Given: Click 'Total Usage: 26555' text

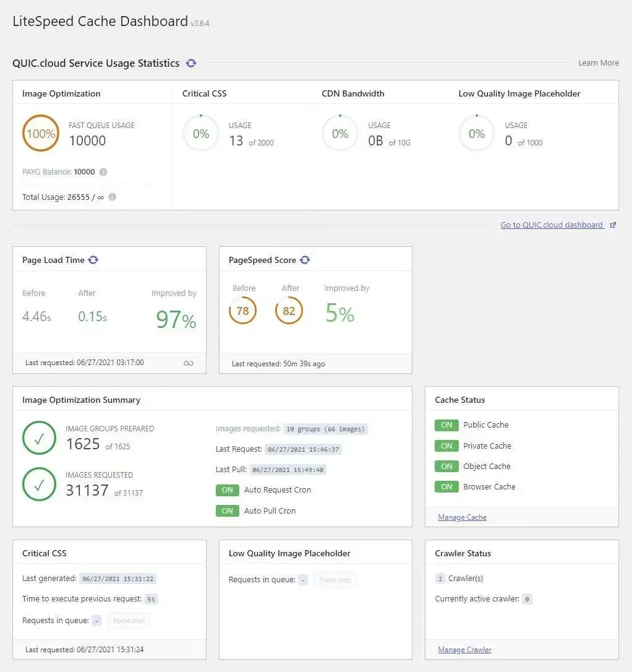Looking at the screenshot, I should 56,197.
